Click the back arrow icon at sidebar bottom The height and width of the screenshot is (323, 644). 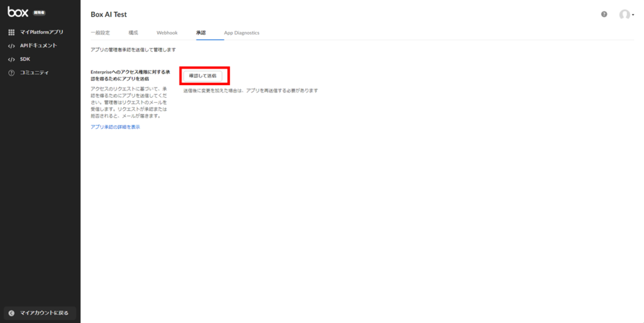coord(11,313)
